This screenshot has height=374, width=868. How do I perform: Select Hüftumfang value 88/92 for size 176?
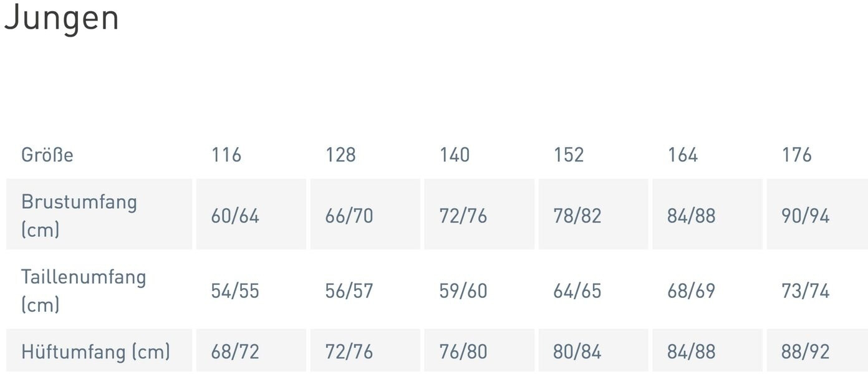pyautogui.click(x=806, y=352)
